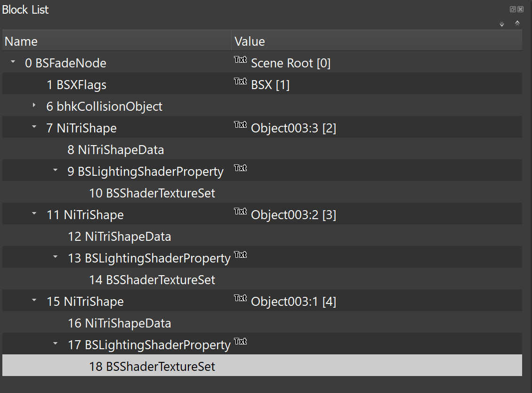Click the Txt icon next to BSX [1]
532x393 pixels.
click(x=241, y=82)
